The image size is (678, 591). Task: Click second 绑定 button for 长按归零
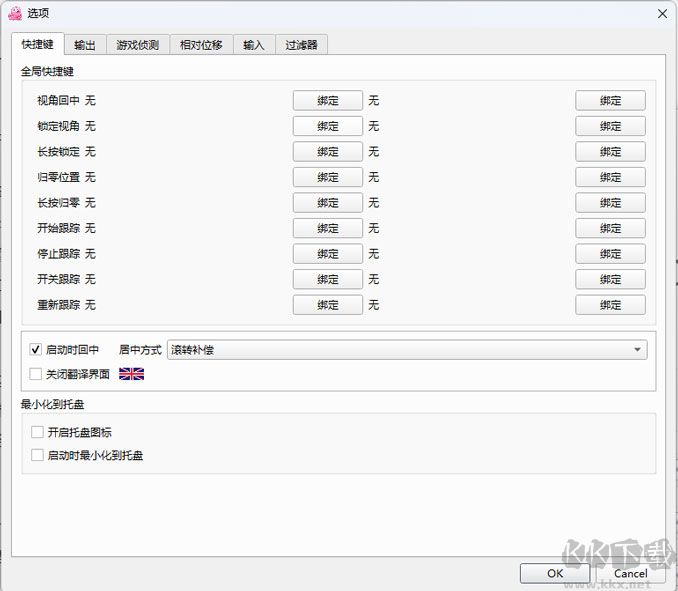tap(610, 202)
